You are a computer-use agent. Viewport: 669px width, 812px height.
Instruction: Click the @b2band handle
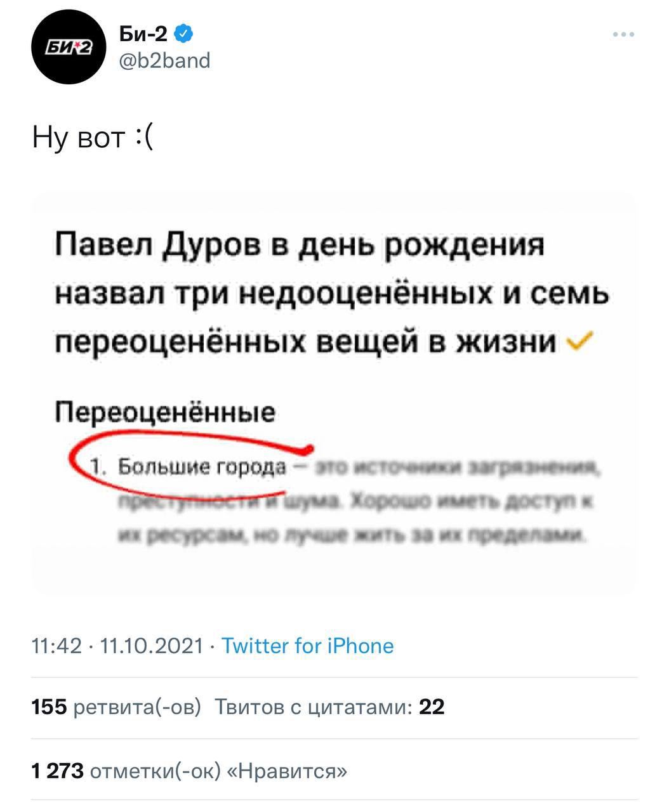point(164,61)
